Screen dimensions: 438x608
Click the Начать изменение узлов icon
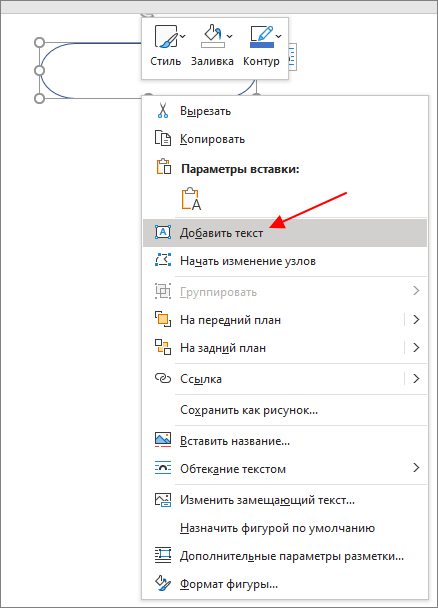[x=163, y=260]
